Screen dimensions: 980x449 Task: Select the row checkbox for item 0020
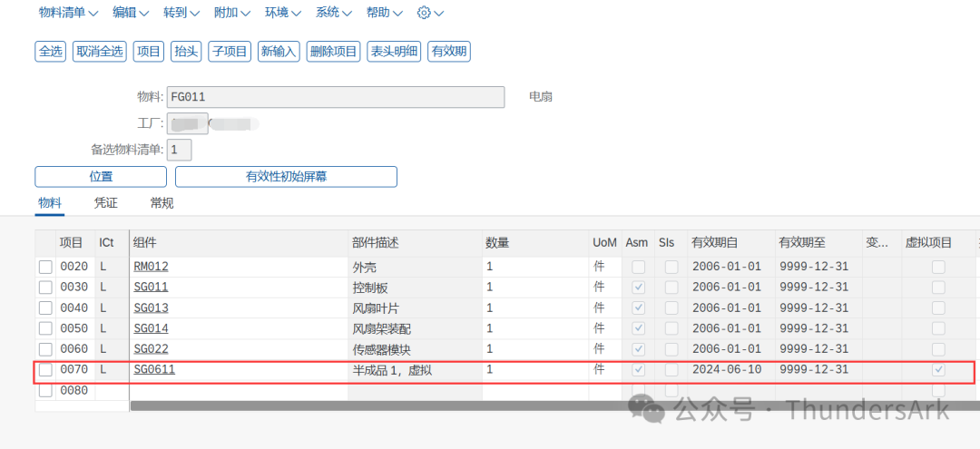pos(45,267)
